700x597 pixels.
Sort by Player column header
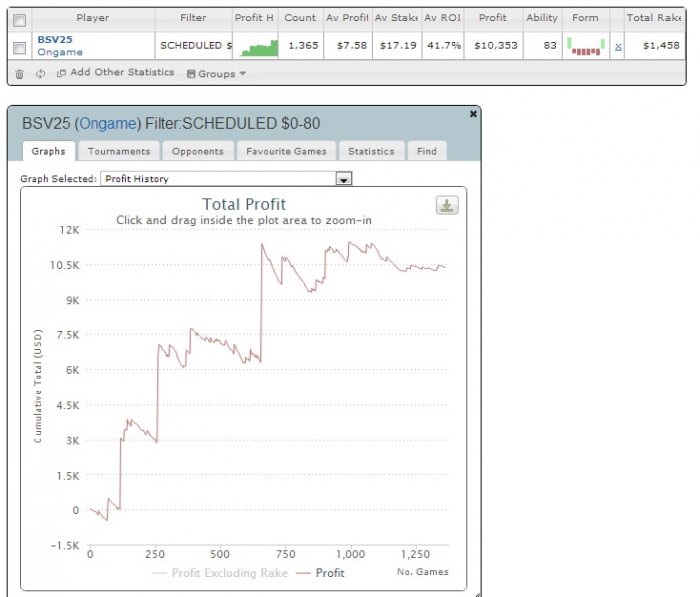coord(93,18)
